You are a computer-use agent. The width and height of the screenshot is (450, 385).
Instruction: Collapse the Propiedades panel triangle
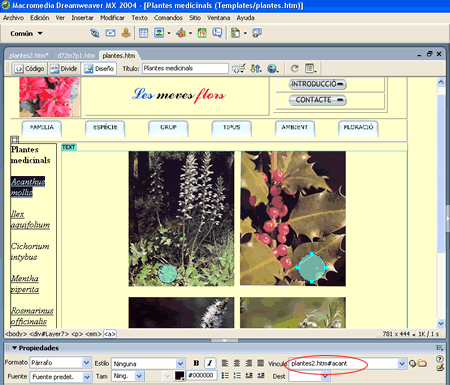[14, 348]
